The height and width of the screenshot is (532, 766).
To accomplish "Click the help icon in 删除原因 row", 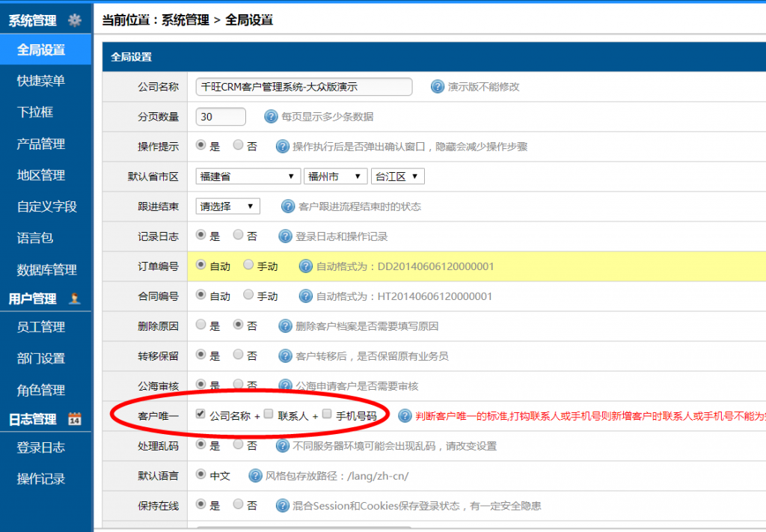I will click(x=285, y=325).
